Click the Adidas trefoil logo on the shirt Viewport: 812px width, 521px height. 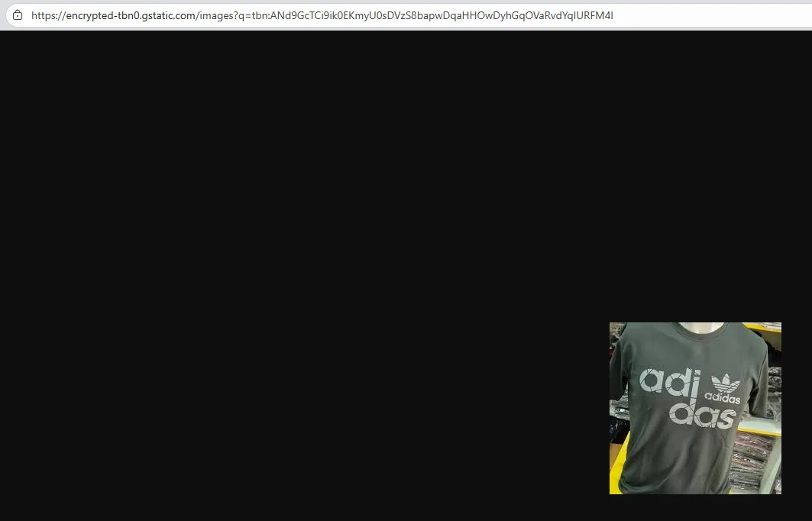click(x=725, y=383)
